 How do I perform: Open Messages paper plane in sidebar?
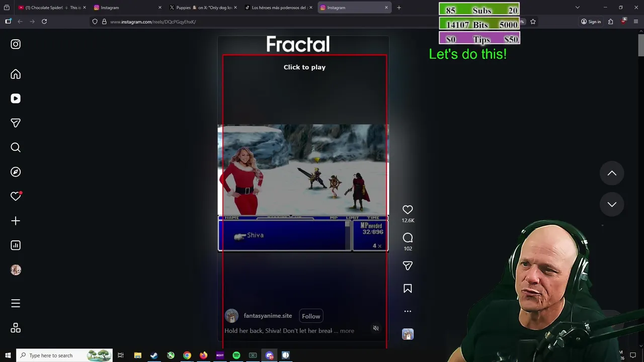(x=16, y=123)
